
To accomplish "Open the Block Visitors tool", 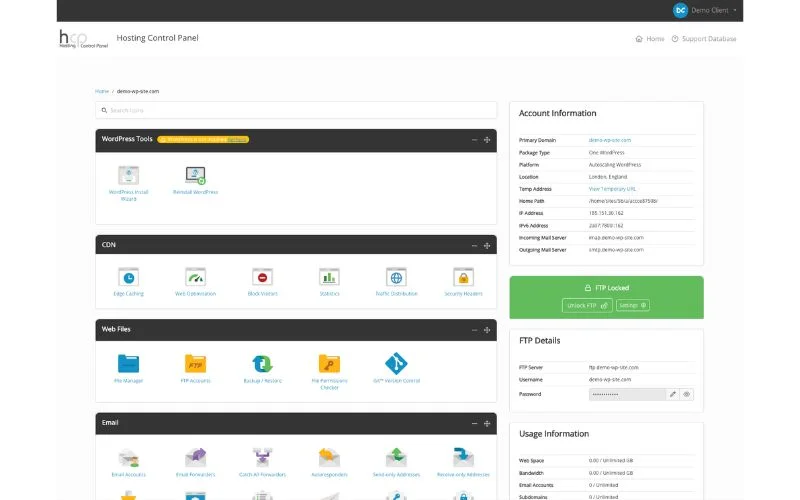I will click(262, 278).
